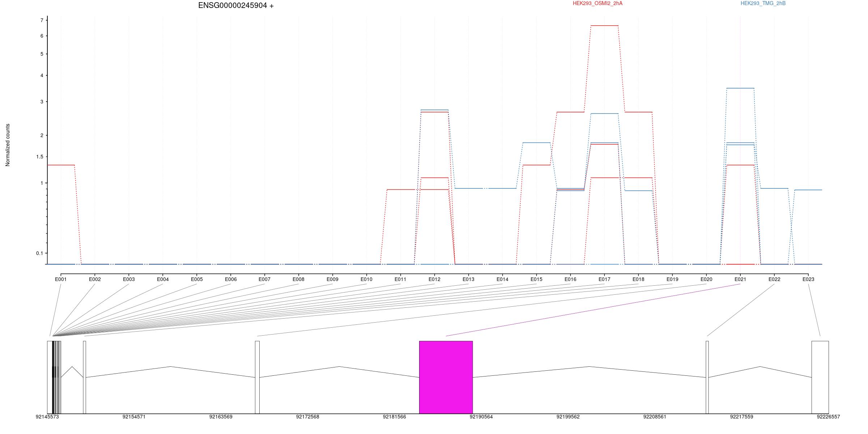Viewport: 868px width, 434px height.
Task: Click exon label E023
Action: tap(808, 279)
